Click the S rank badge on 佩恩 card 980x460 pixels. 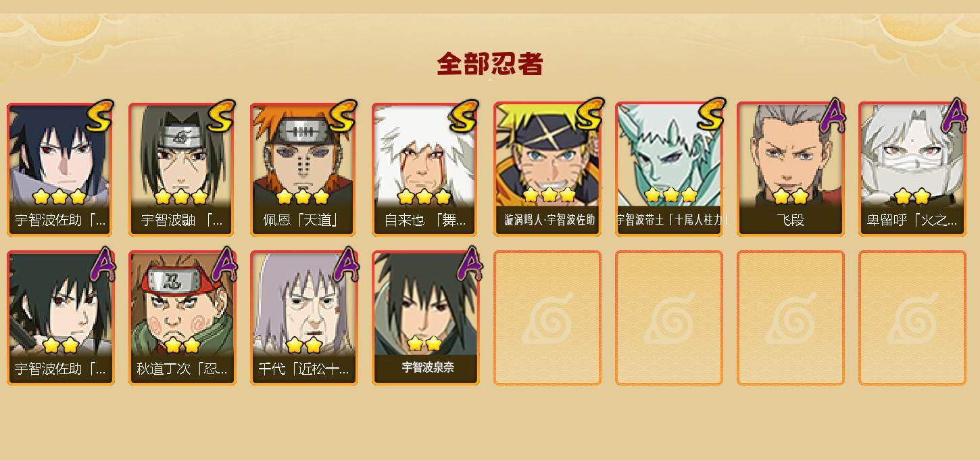(x=342, y=116)
